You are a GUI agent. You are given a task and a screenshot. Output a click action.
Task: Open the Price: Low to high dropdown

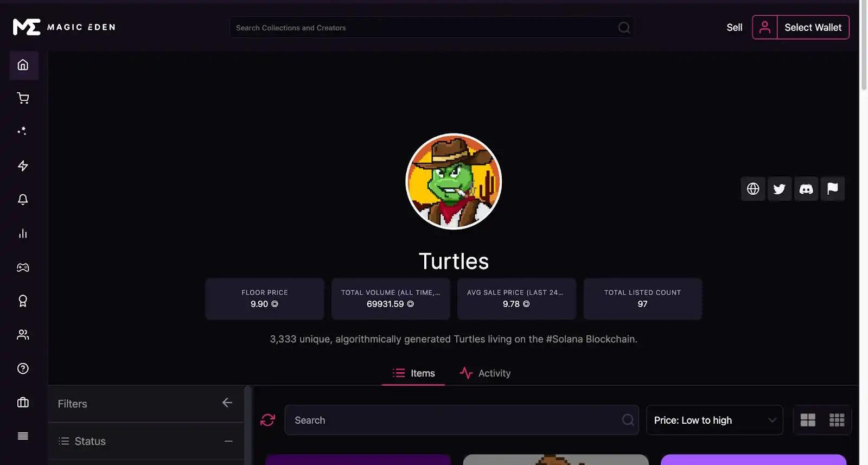[x=714, y=420]
